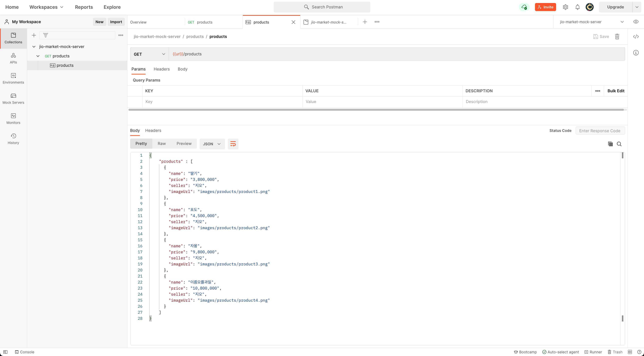Open the info details icon
The width and height of the screenshot is (644, 356).
click(636, 53)
